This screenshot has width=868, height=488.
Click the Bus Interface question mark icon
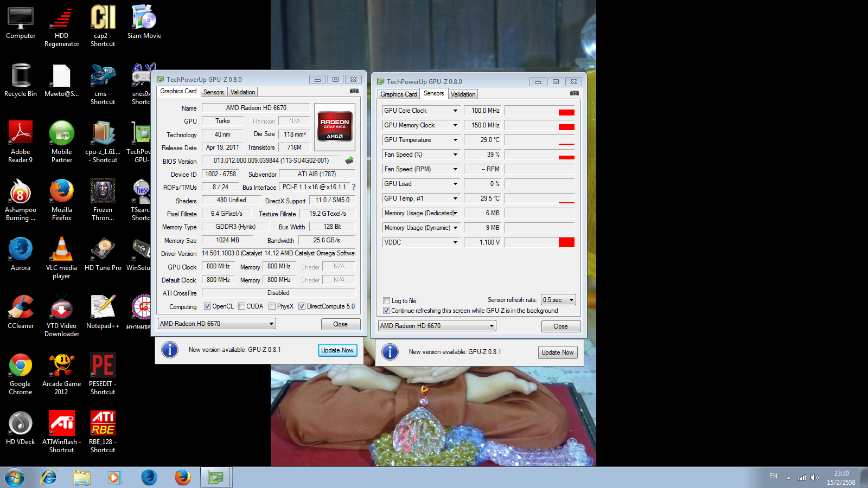click(x=353, y=187)
